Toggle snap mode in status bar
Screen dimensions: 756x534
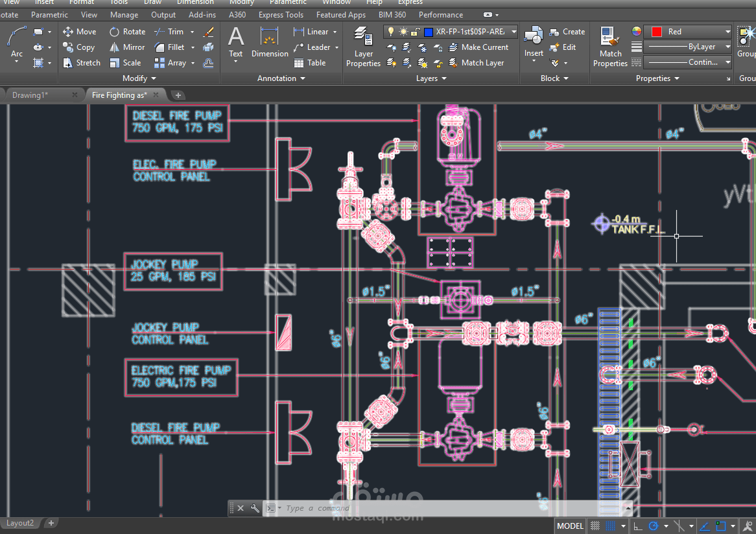[x=610, y=526]
